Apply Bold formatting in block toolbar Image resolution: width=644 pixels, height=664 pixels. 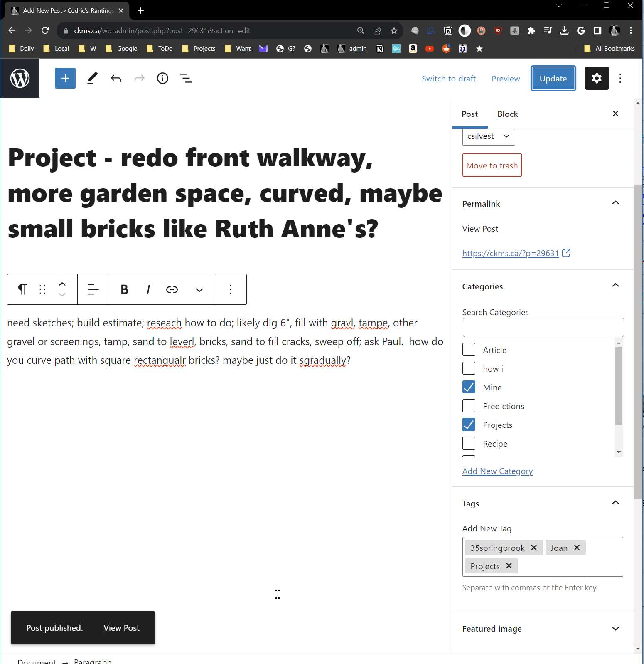pos(124,289)
